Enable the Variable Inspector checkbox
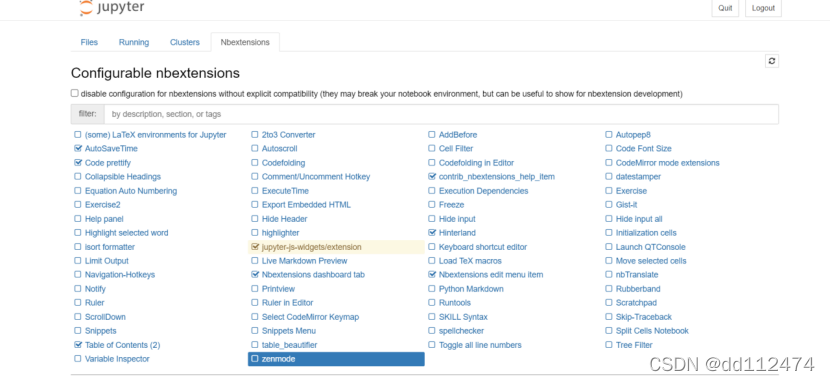The image size is (830, 381). point(78,359)
